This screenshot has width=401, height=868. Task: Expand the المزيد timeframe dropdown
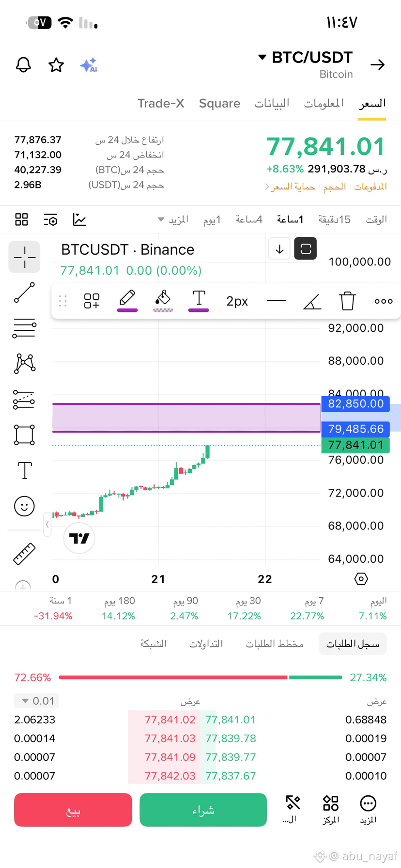click(x=173, y=220)
